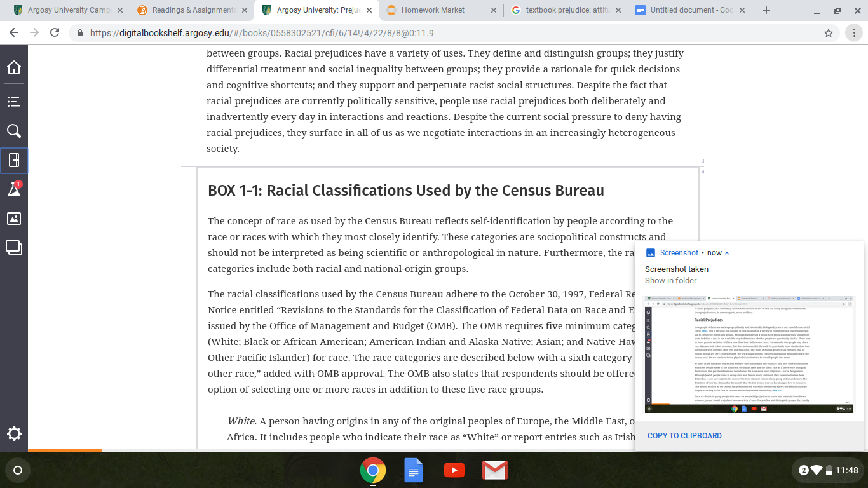Switch to the Google textbook prejudice search tab
Viewport: 868px width, 488px height.
pyautogui.click(x=566, y=10)
